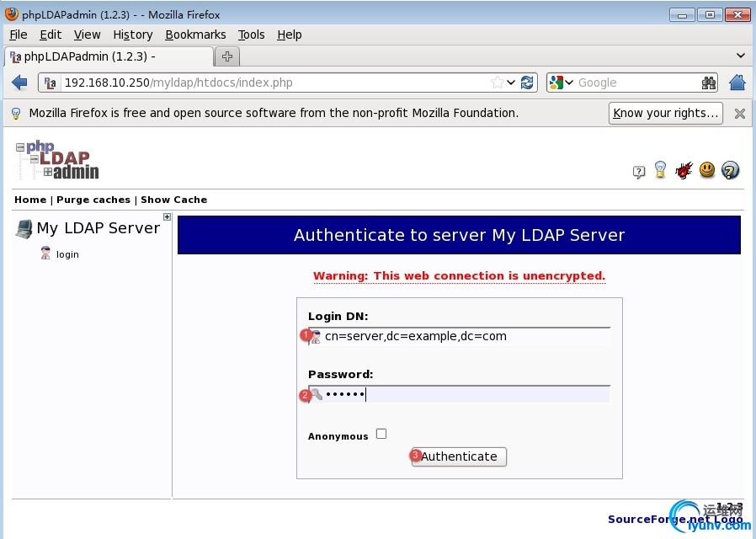The width and height of the screenshot is (756, 539).
Task: Open the Help menu
Action: click(x=290, y=35)
